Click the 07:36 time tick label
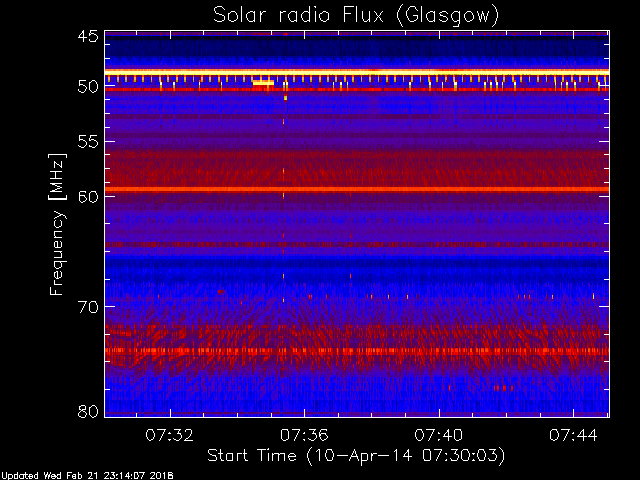Viewport: 640px width, 480px height. (304, 435)
